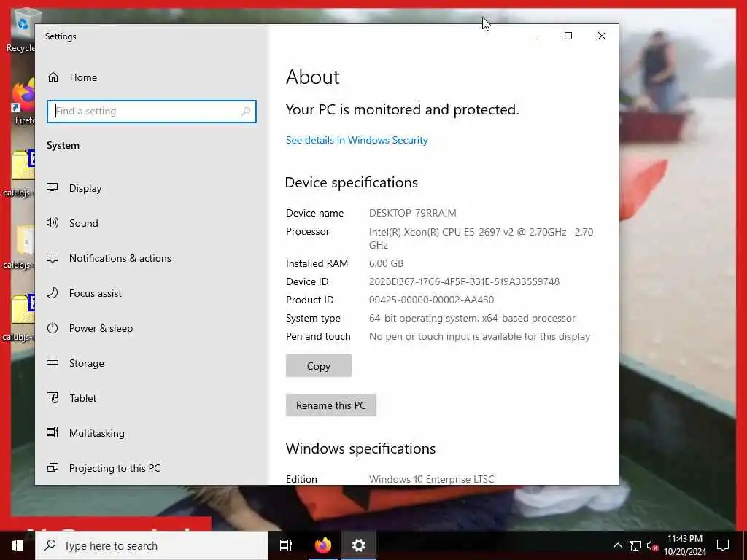Viewport: 747px width, 560px height.
Task: Focus the Find a setting field
Action: (152, 112)
